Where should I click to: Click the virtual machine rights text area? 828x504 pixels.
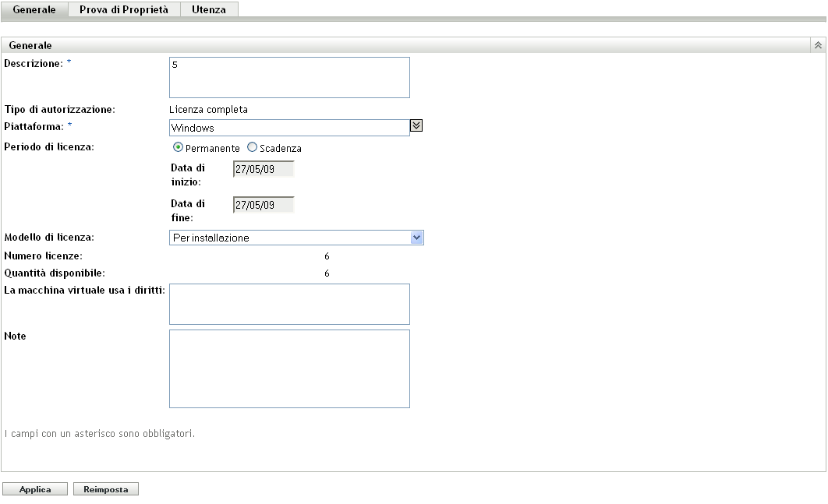coord(289,305)
